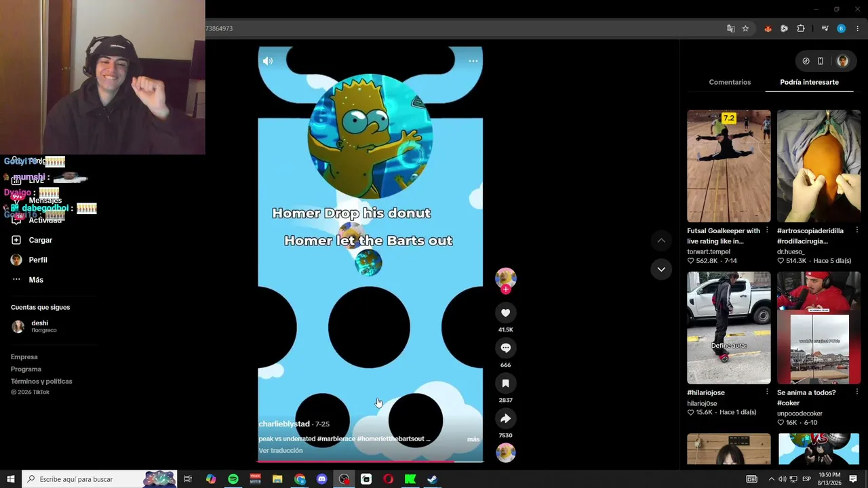Open the MetaMask fox extension

768,28
